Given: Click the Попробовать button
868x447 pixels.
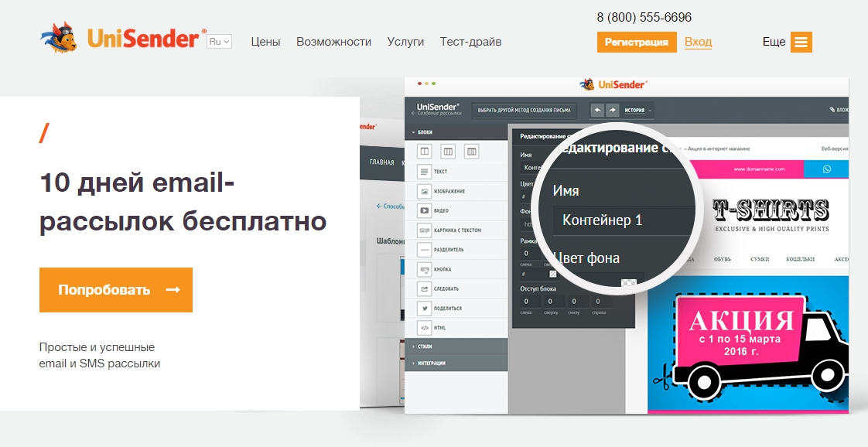Looking at the screenshot, I should [x=115, y=289].
